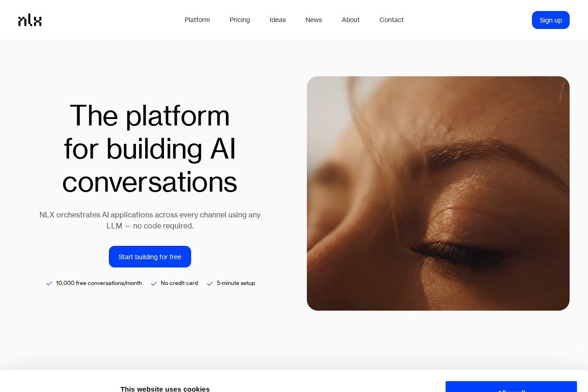This screenshot has width=588, height=392.
Task: Open the Platform menu item
Action: (x=197, y=20)
